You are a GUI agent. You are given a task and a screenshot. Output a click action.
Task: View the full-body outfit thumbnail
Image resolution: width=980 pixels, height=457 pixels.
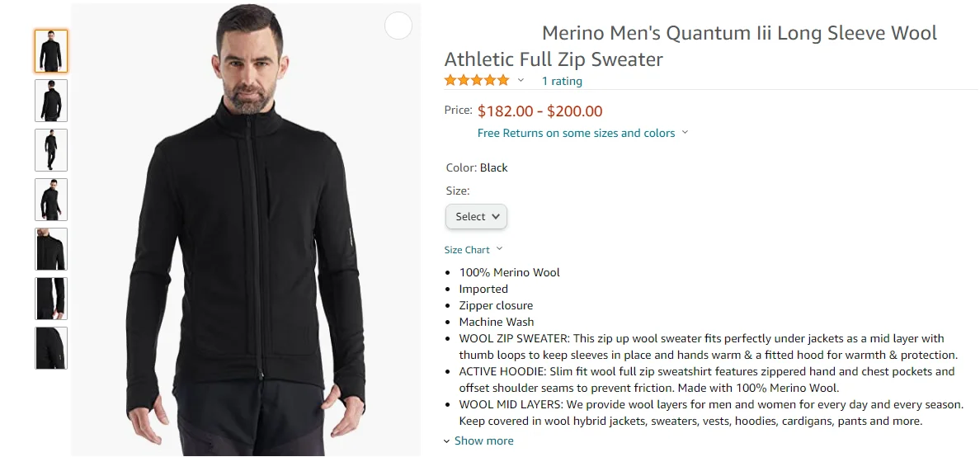pos(51,150)
